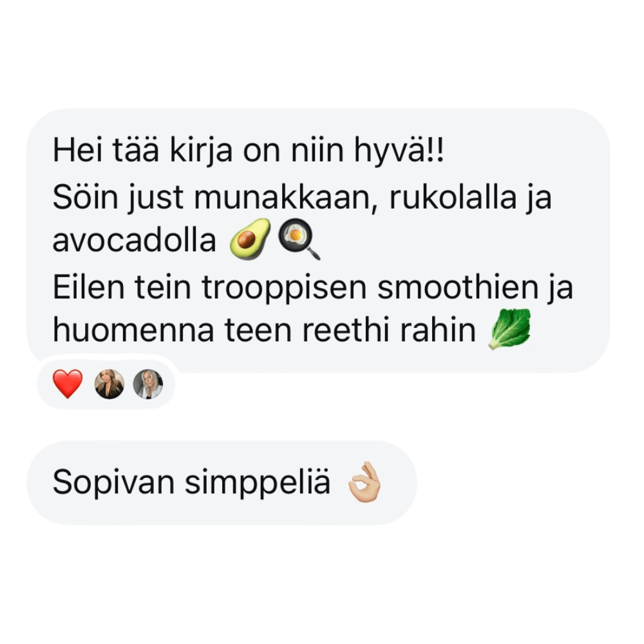Click the line 'Hei tää kirja on niin hyvä!!'

coord(249,151)
